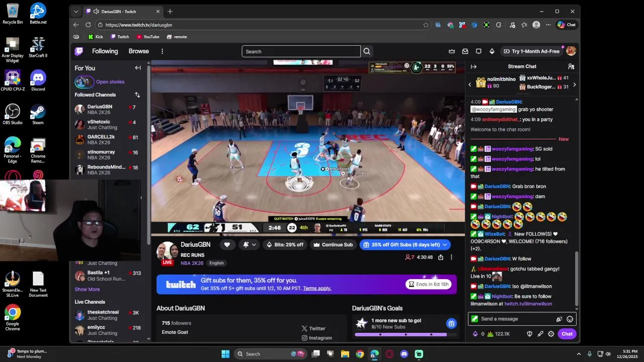Send message with the purple Chat button
Image resolution: width=644 pixels, height=362 pixels.
(567, 334)
